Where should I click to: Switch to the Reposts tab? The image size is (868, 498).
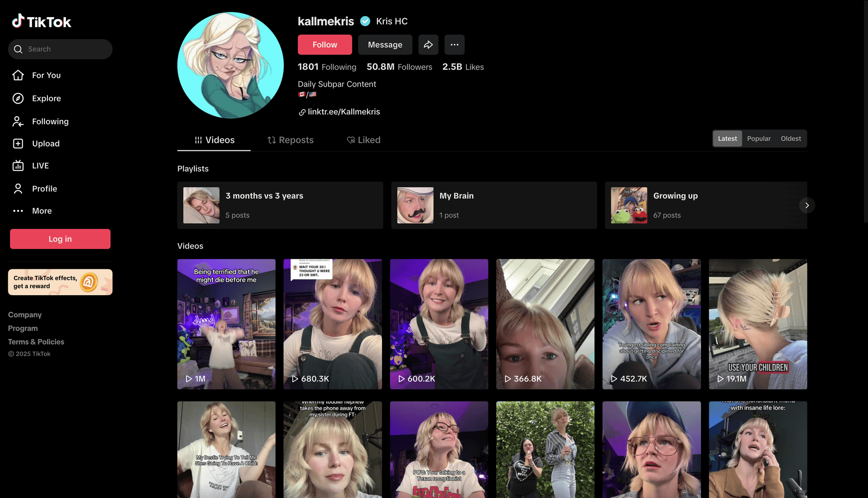(290, 140)
